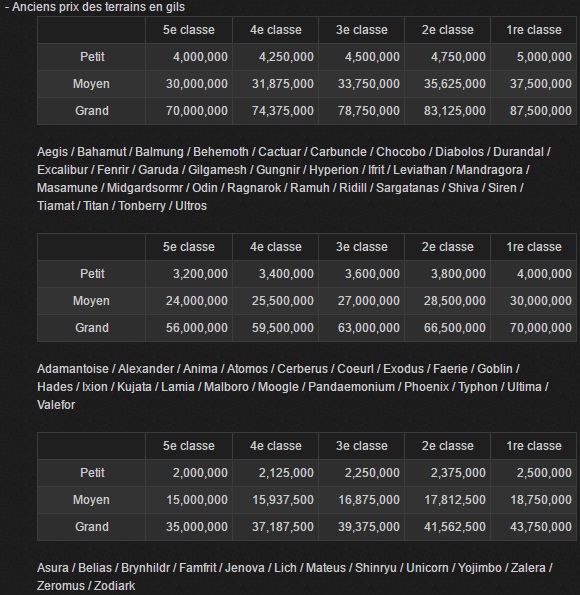Click the Ultros server name
The width and height of the screenshot is (580, 595).
pyautogui.click(x=191, y=206)
